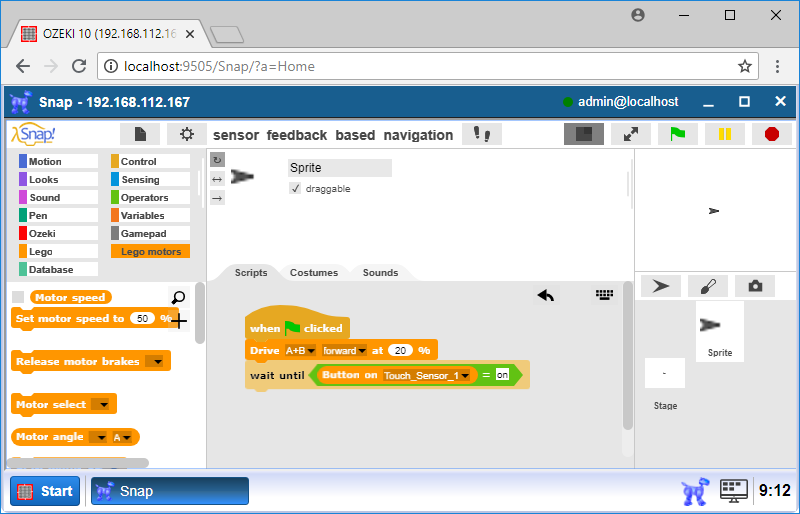Screen dimensions: 800x514
Task: Switch to full screen presentation mode
Action: (x=631, y=134)
